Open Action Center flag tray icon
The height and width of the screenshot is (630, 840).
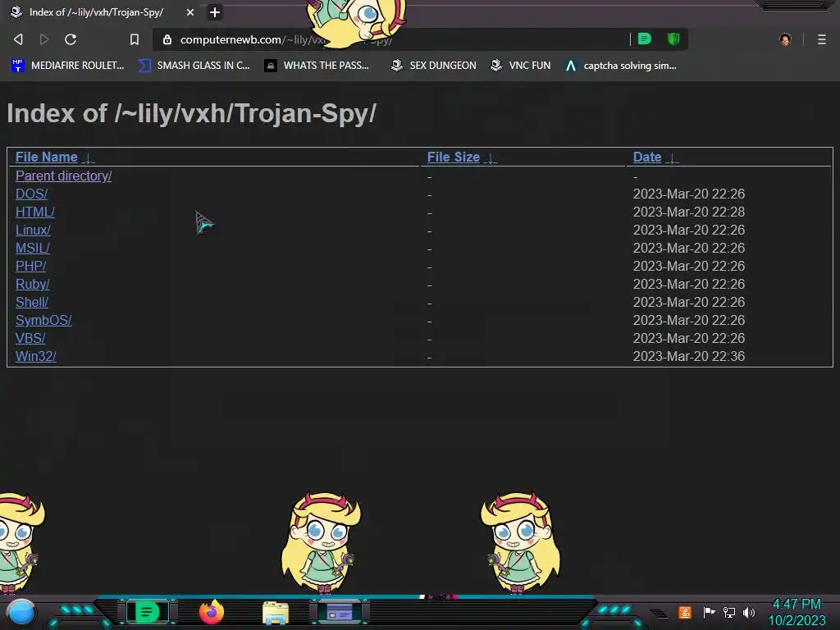coord(709,612)
